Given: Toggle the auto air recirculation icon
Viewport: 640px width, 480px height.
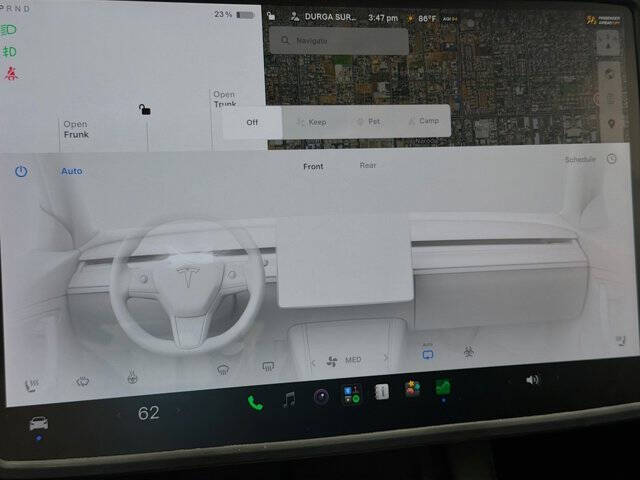Looking at the screenshot, I should pyautogui.click(x=427, y=353).
